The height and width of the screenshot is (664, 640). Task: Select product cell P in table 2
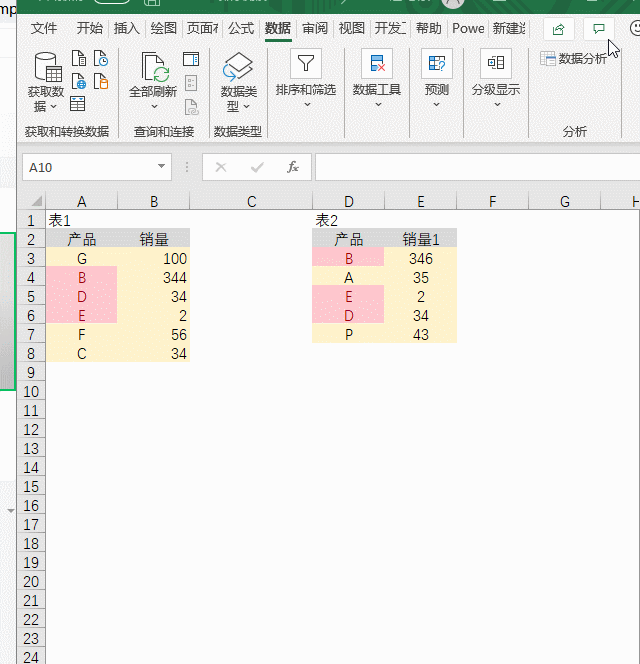[348, 335]
